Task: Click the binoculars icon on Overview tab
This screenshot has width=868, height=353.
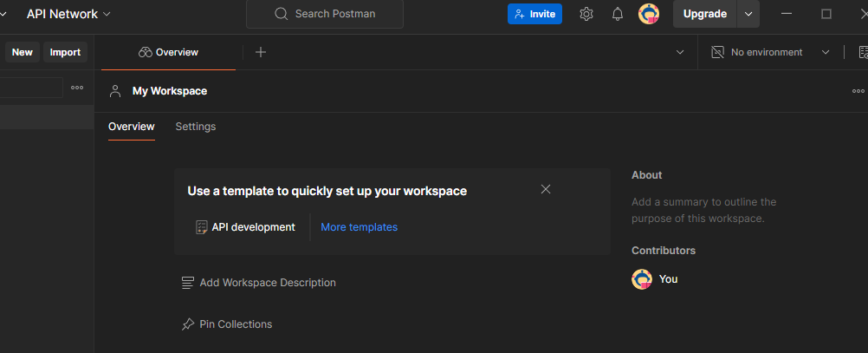Action: pos(145,52)
